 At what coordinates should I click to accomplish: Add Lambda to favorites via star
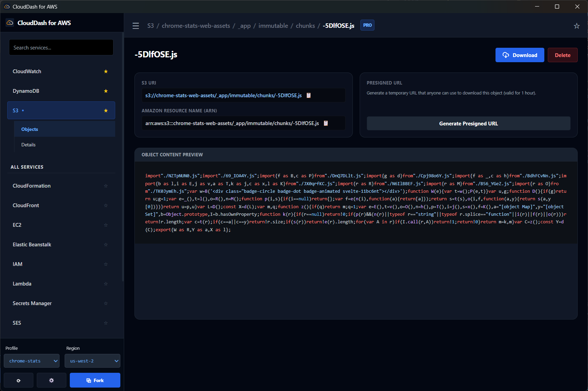pos(106,284)
